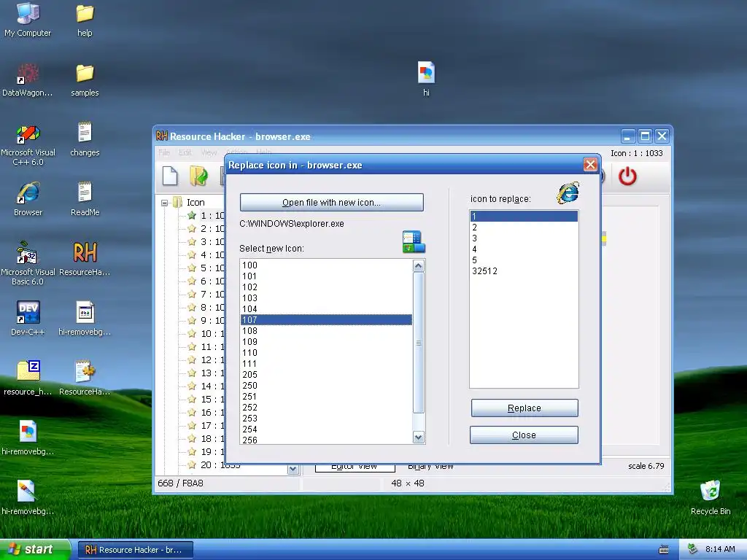The width and height of the screenshot is (747, 560).
Task: Select entry 5 in icon to replace list
Action: [524, 260]
